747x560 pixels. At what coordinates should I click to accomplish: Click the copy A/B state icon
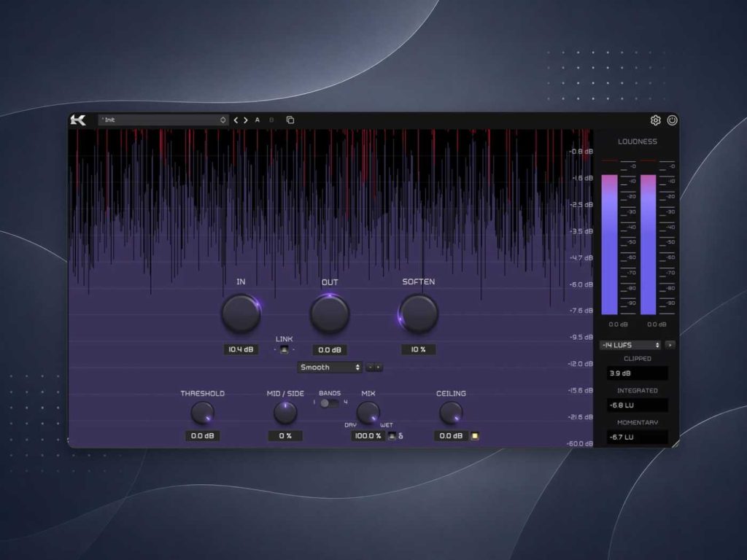(290, 120)
